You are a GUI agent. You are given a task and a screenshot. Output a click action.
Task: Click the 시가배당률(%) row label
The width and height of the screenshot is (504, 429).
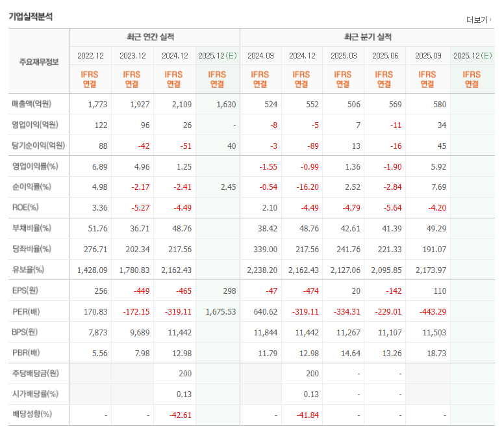[35, 394]
